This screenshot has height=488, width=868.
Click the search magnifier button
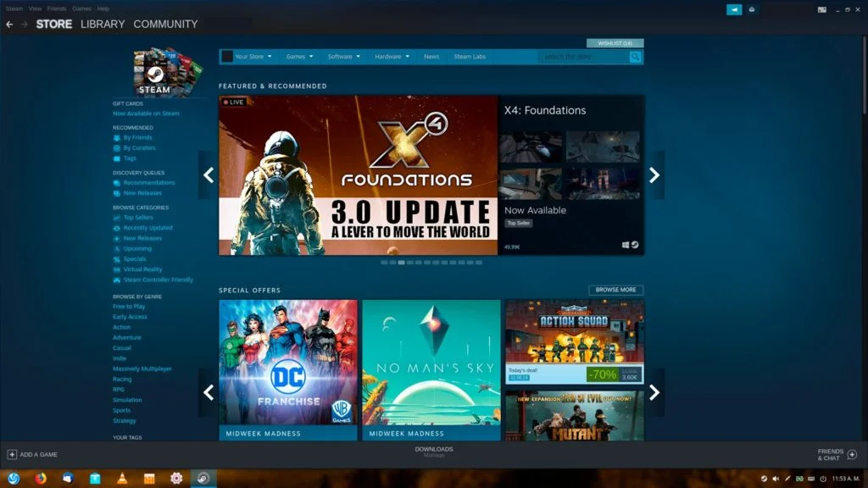coord(636,57)
